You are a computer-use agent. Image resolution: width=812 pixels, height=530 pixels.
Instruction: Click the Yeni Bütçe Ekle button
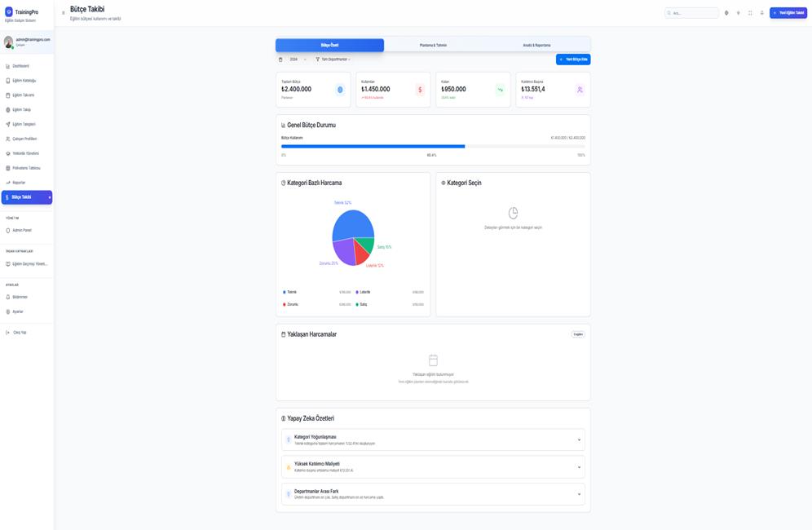pyautogui.click(x=573, y=60)
